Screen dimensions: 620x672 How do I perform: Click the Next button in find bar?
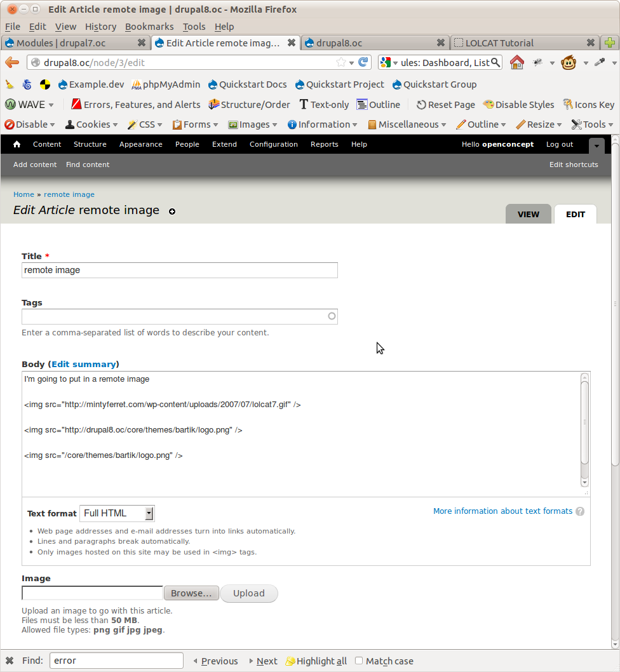click(263, 661)
